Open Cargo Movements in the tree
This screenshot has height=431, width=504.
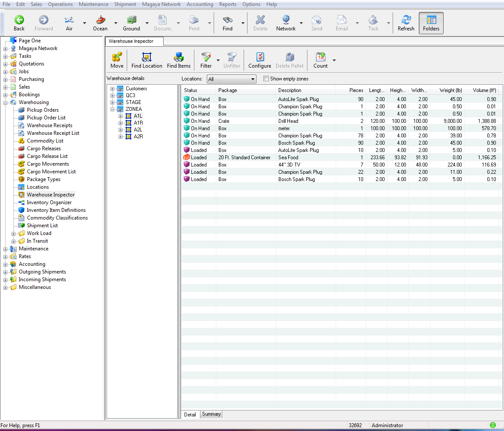48,164
